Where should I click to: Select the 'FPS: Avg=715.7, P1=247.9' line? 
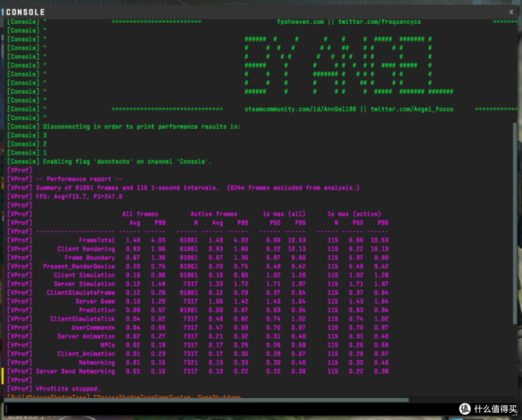79,197
